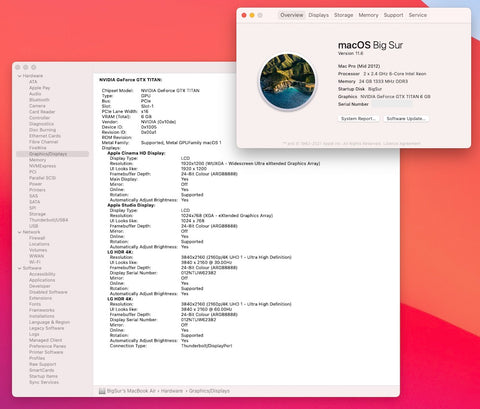This screenshot has height=409, width=480.
Task: Select Power in the sidebar
Action: point(35,184)
